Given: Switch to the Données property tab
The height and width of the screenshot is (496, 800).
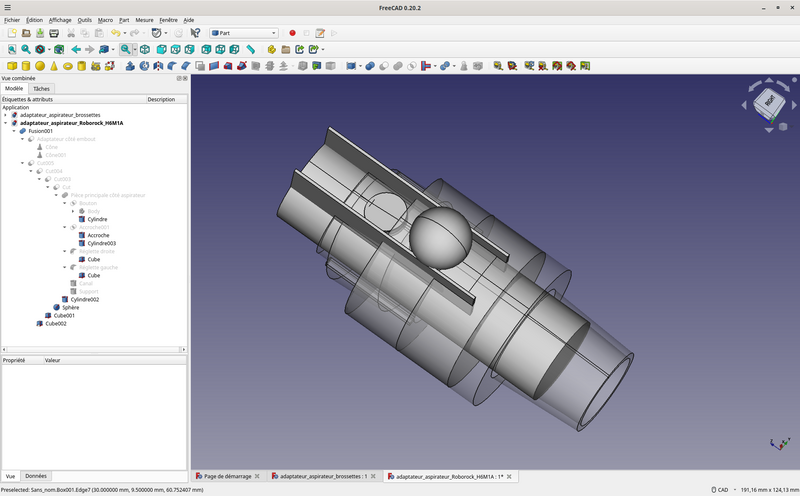Looking at the screenshot, I should [x=36, y=476].
